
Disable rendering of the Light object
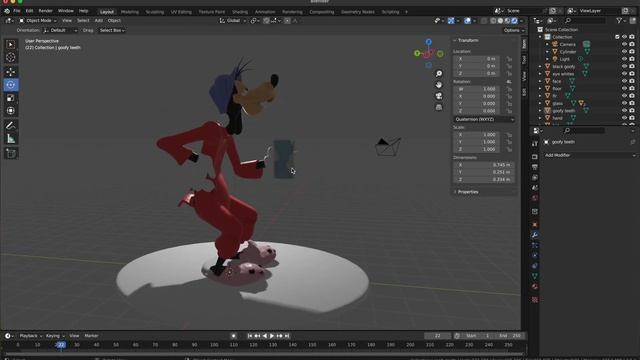[x=632, y=59]
